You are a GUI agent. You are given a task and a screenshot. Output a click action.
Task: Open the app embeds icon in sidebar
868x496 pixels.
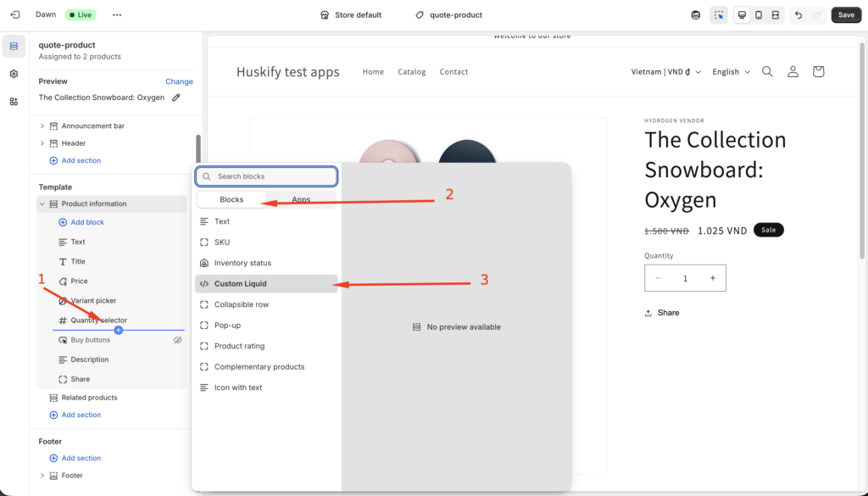tap(14, 102)
